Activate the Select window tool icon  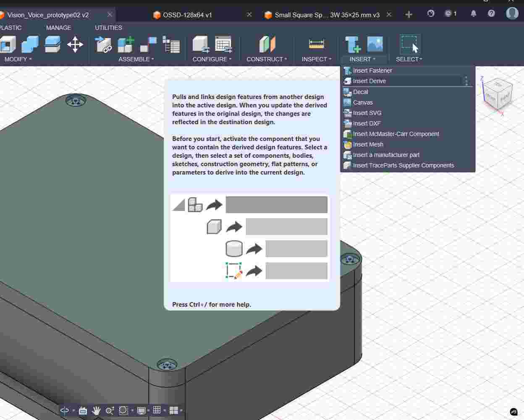[x=410, y=44]
